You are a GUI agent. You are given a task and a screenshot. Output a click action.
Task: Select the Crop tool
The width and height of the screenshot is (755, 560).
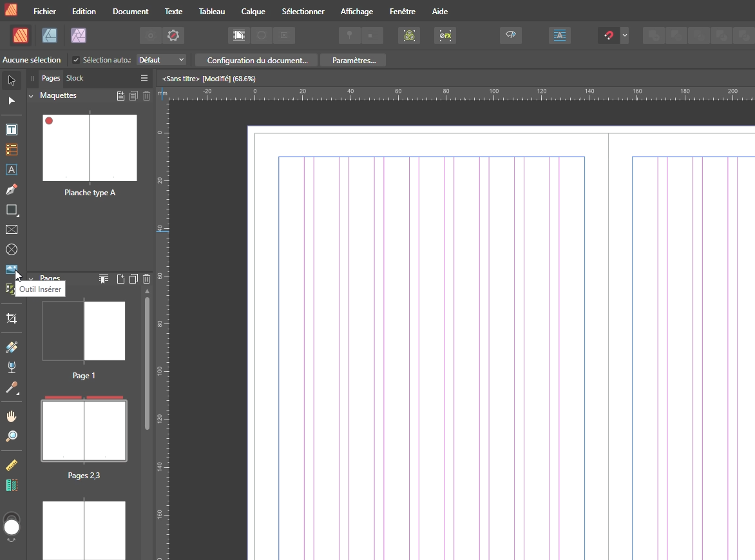click(x=12, y=318)
